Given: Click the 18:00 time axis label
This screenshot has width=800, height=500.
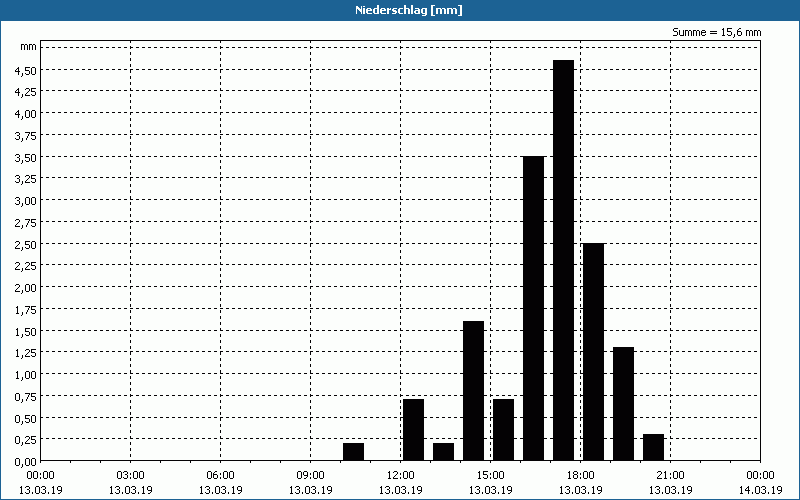Looking at the screenshot, I should tap(580, 476).
